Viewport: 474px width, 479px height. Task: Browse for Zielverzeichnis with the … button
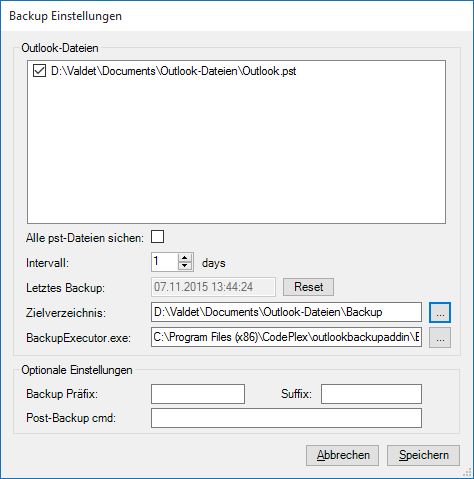pos(440,312)
